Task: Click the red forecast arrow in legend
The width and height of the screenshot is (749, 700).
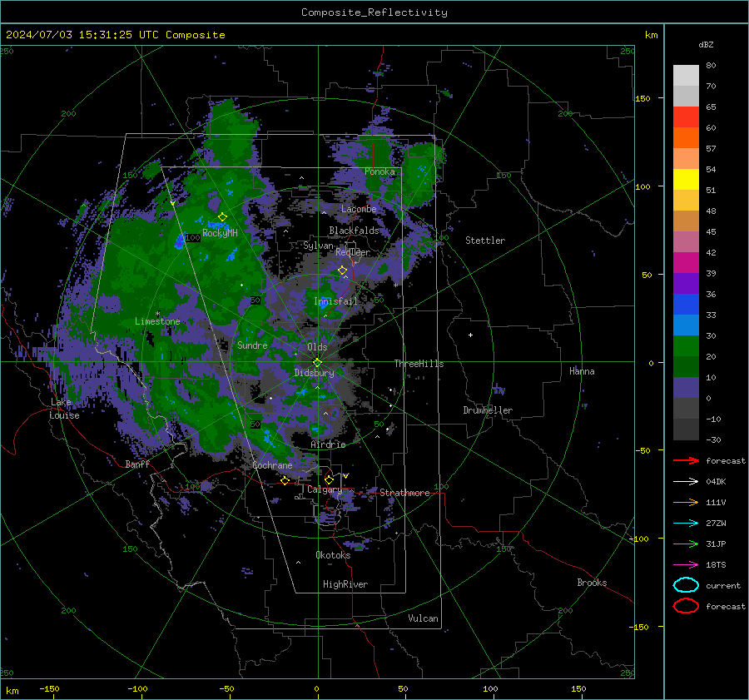Action: (x=686, y=460)
